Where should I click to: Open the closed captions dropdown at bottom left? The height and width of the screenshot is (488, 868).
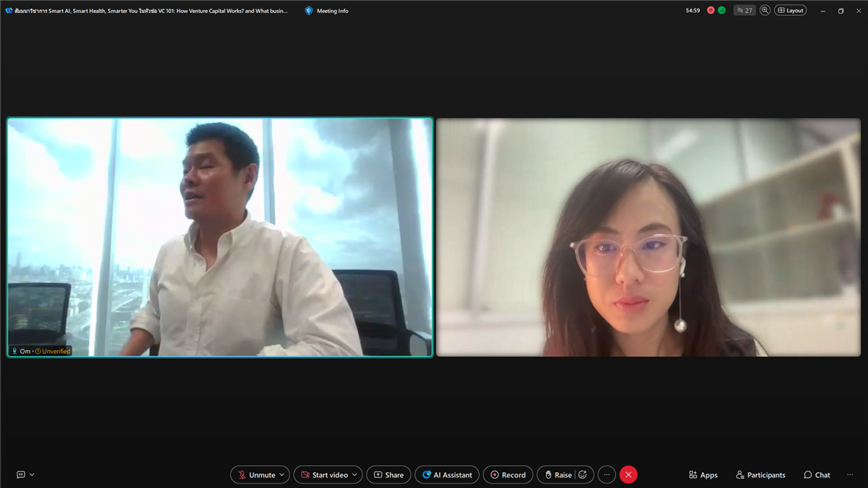(x=26, y=475)
